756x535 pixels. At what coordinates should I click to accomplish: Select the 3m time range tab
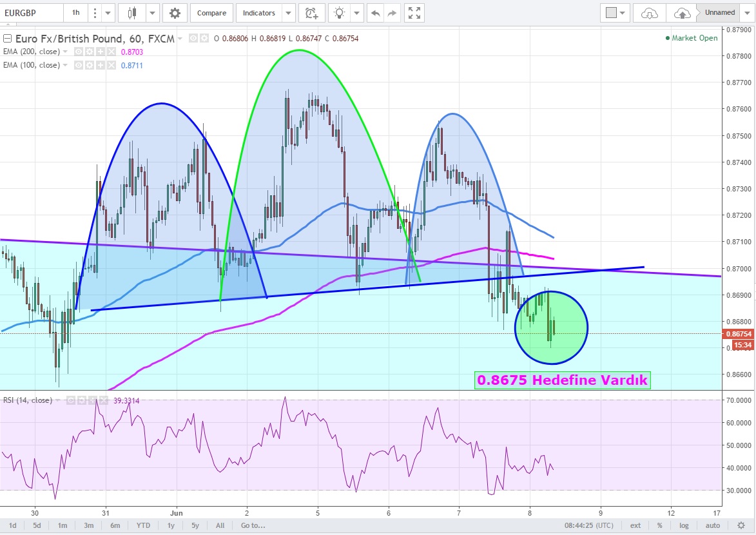(x=88, y=525)
